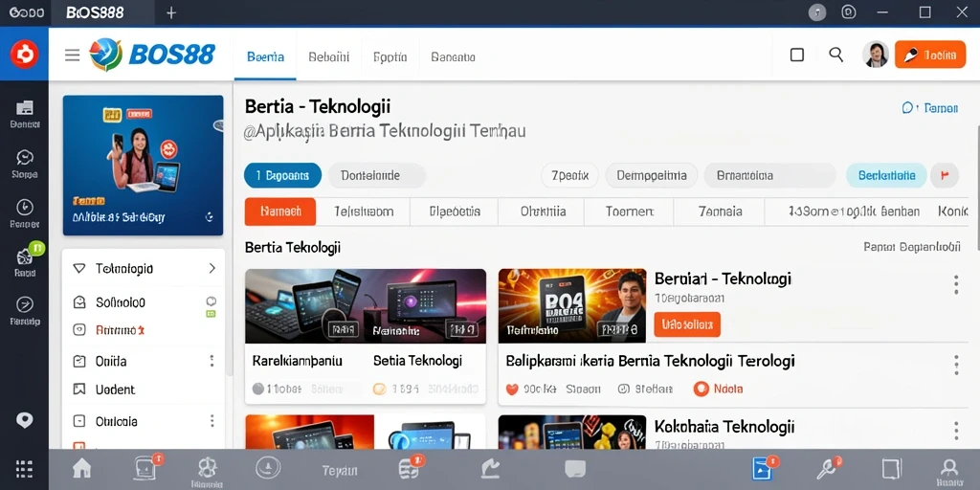Click the Rarekiampaniu card title
The image size is (980, 490).
(x=297, y=361)
